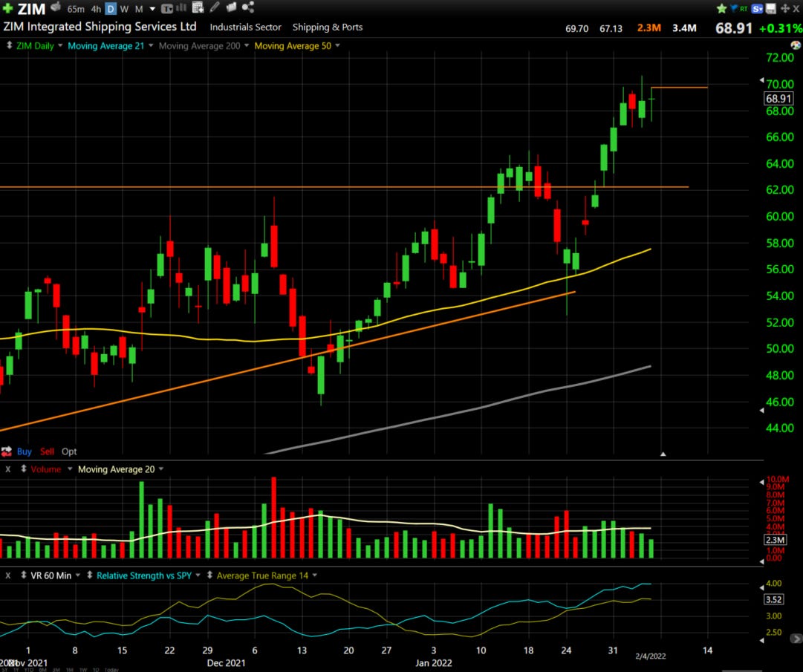Open Relative Strength vs SPY dropdown arrow
Viewport: 803px width, 672px height.
(198, 575)
